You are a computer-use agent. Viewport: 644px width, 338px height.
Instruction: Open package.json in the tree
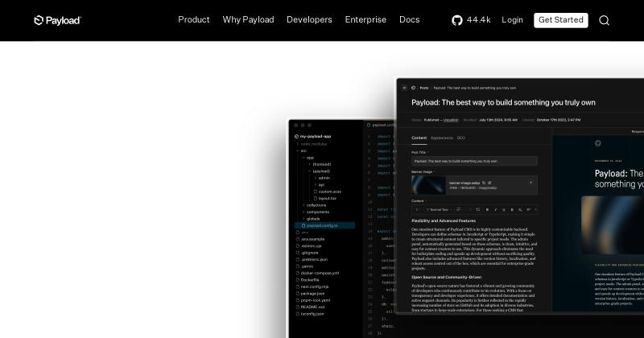(x=310, y=293)
